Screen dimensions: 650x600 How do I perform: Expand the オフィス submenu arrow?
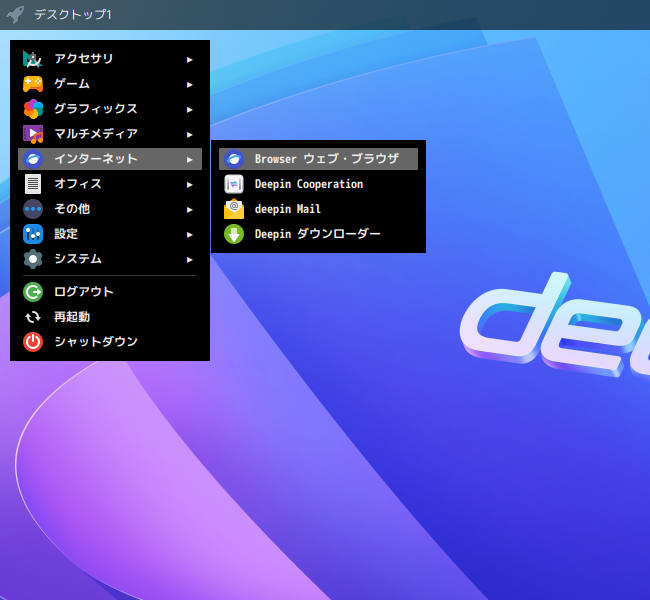tap(189, 185)
